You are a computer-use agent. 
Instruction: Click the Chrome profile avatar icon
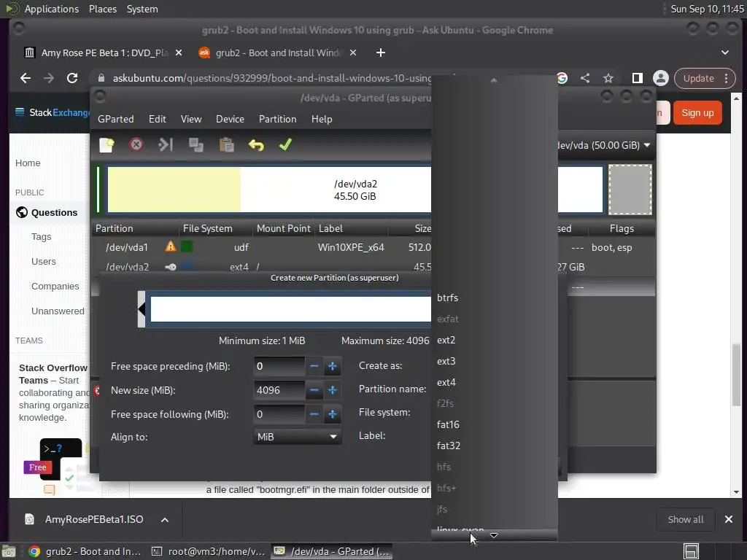point(661,78)
